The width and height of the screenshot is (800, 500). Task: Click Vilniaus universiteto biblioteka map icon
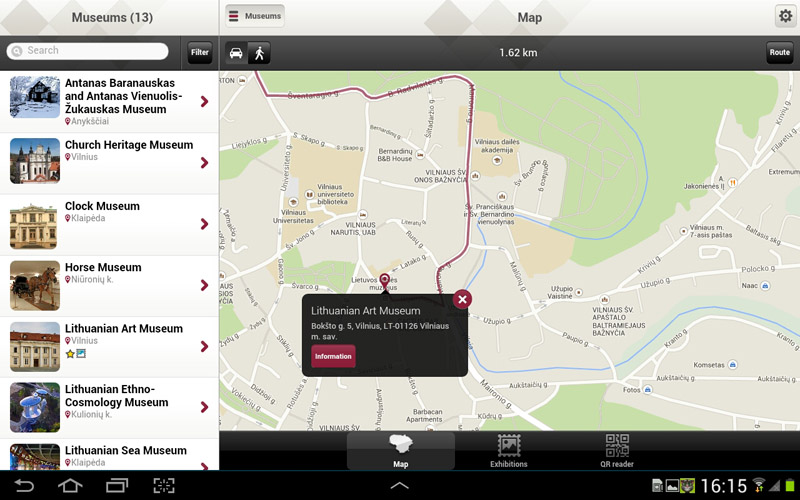tap(310, 194)
